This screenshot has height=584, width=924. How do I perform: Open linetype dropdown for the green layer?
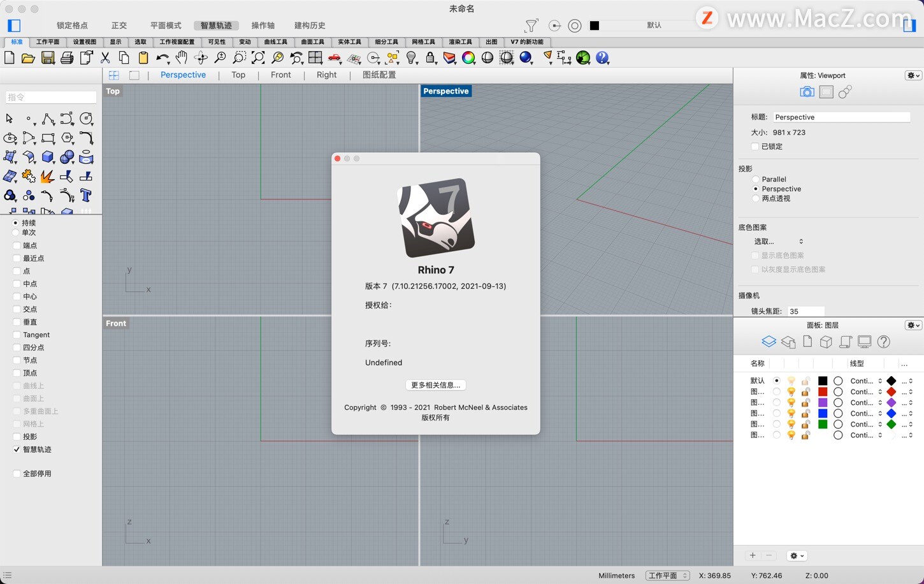(867, 425)
